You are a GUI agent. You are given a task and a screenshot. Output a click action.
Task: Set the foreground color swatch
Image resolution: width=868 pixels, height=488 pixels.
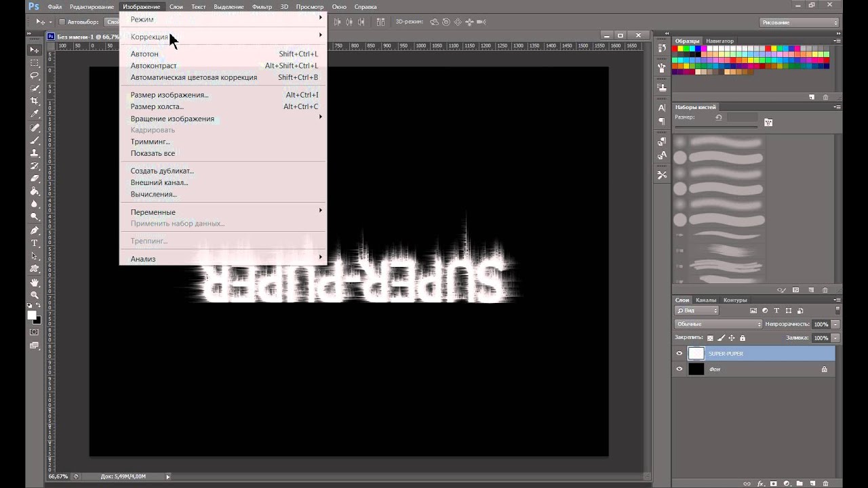pos(31,315)
